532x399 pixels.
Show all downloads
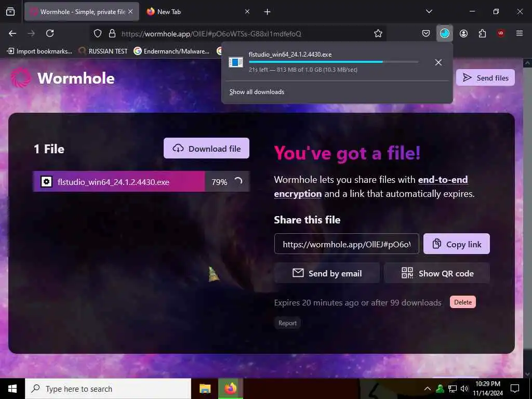coord(257,92)
